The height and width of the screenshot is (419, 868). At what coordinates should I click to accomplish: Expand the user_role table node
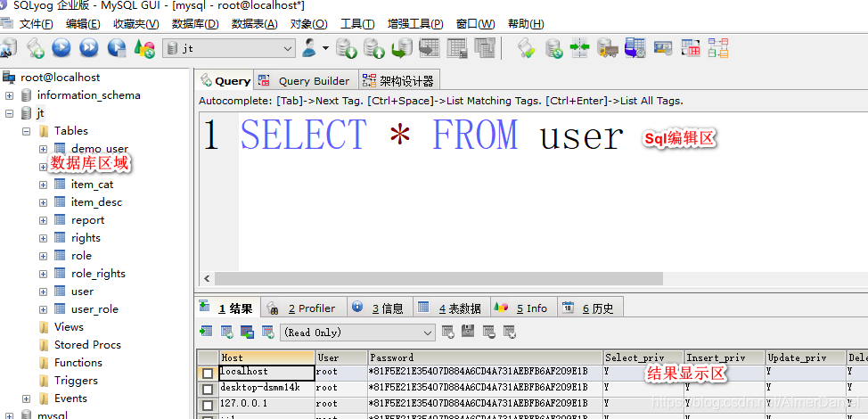point(43,309)
